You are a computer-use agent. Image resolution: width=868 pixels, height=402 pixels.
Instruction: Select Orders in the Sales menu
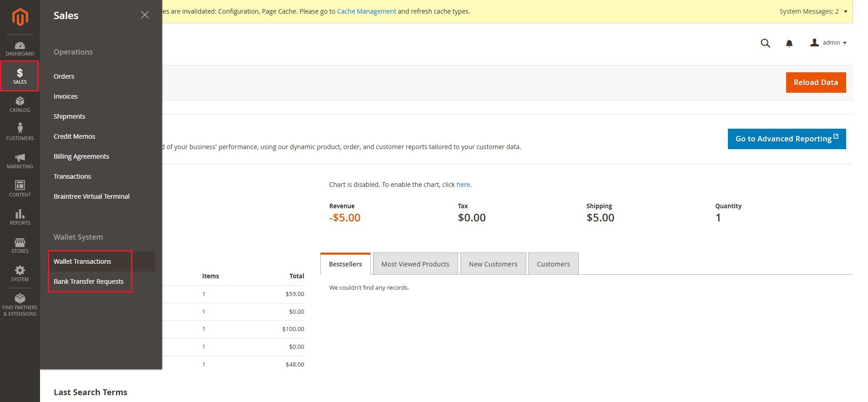tap(64, 76)
